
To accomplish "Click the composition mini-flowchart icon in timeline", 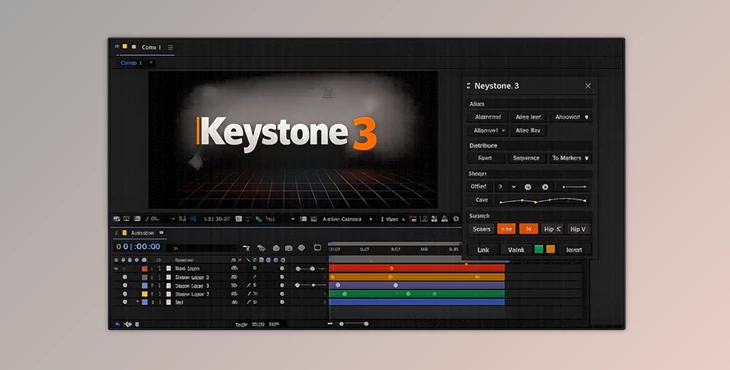I will coord(247,248).
